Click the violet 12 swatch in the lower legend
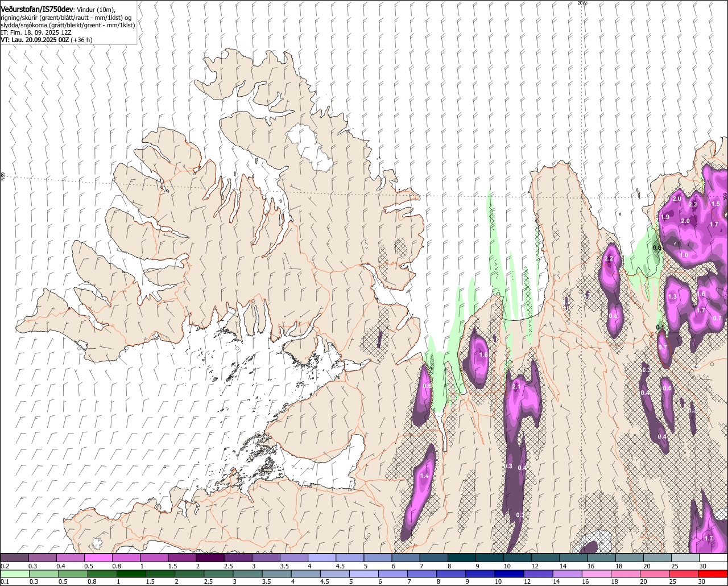Viewport: 728px width, 586px height. coord(539,573)
